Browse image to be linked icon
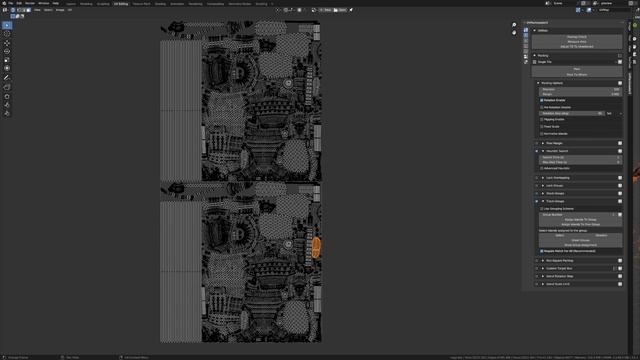This screenshot has height=360, width=640. pyautogui.click(x=314, y=10)
